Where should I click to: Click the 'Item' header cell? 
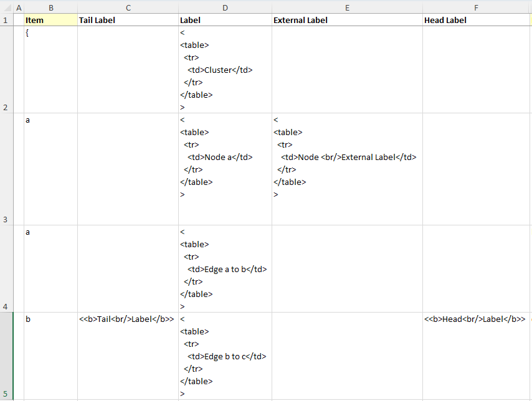pos(50,20)
